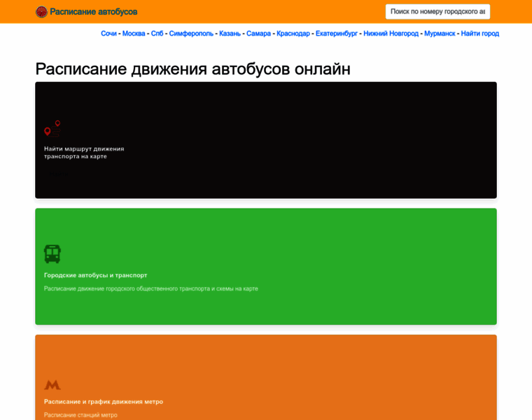532x420 pixels.
Task: Open the Краснодар city link
Action: (293, 34)
